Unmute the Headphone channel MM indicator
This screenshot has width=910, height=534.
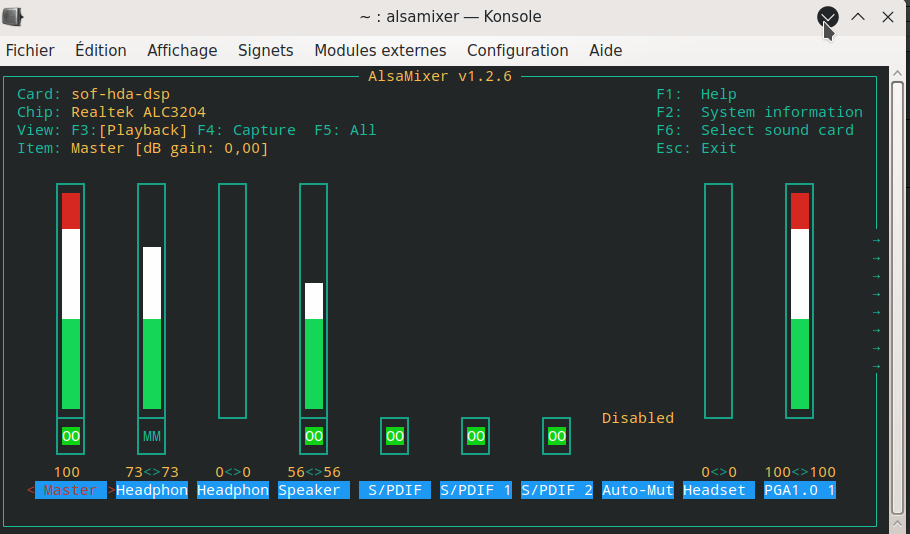(x=151, y=436)
